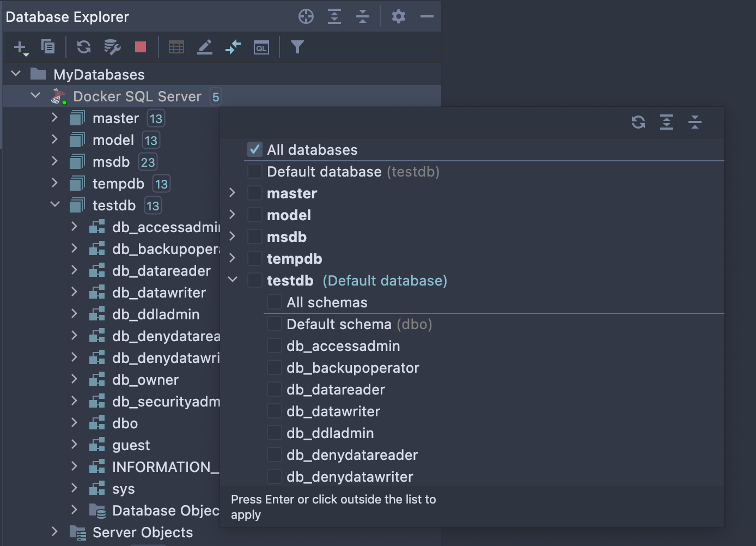
Task: Open data source properties with the wrench icon
Action: coord(112,47)
